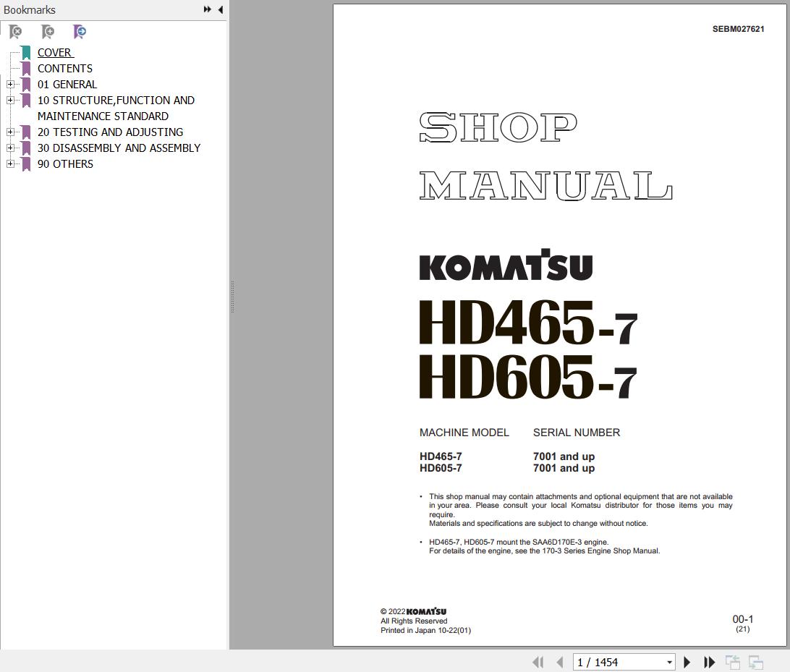Click the large HD465-7 title
Viewport: 790px width, 672px height.
(528, 323)
